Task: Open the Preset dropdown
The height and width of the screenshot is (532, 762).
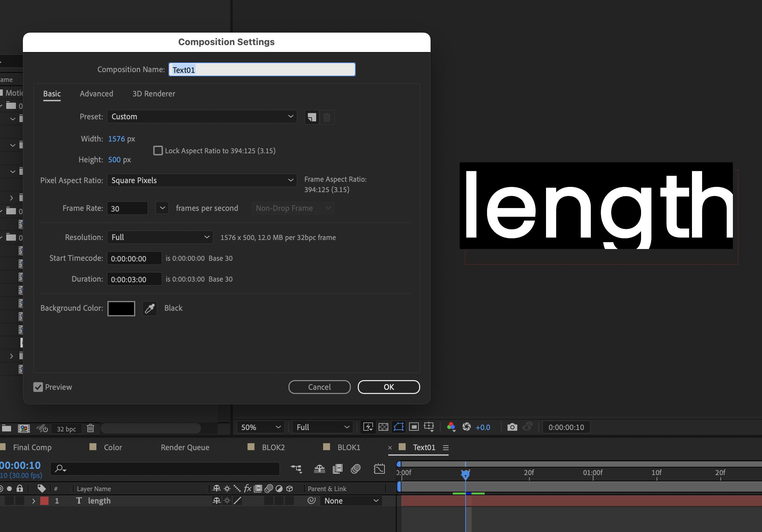Action: 202,117
